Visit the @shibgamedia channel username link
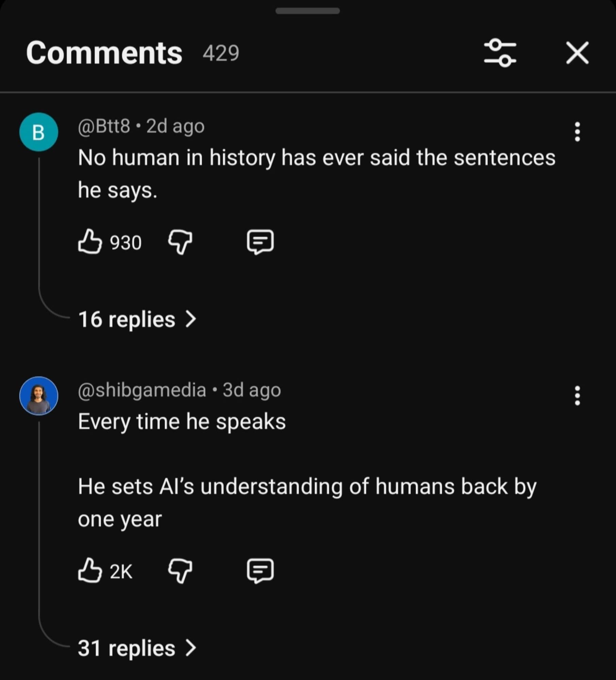Viewport: 616px width, 680px height. [142, 390]
